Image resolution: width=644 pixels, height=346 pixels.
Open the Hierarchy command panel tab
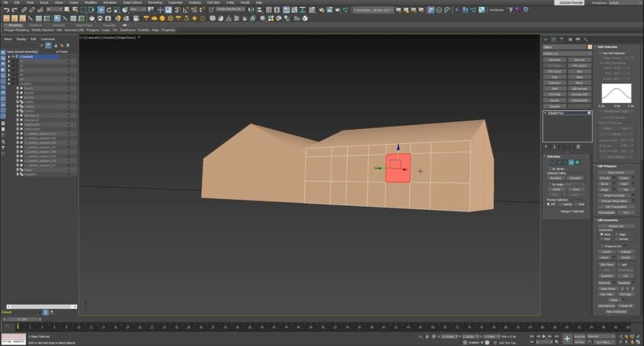(562, 40)
